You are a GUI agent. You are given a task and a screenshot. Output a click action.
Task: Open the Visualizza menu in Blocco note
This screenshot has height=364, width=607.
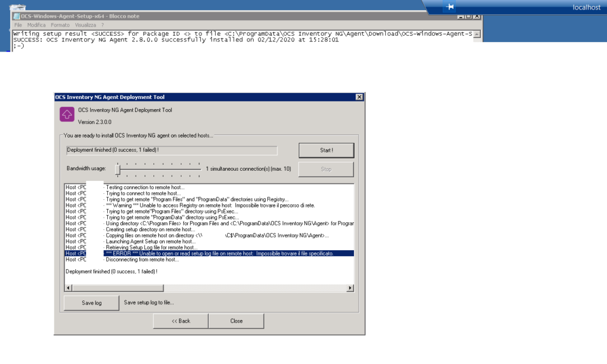(x=85, y=25)
